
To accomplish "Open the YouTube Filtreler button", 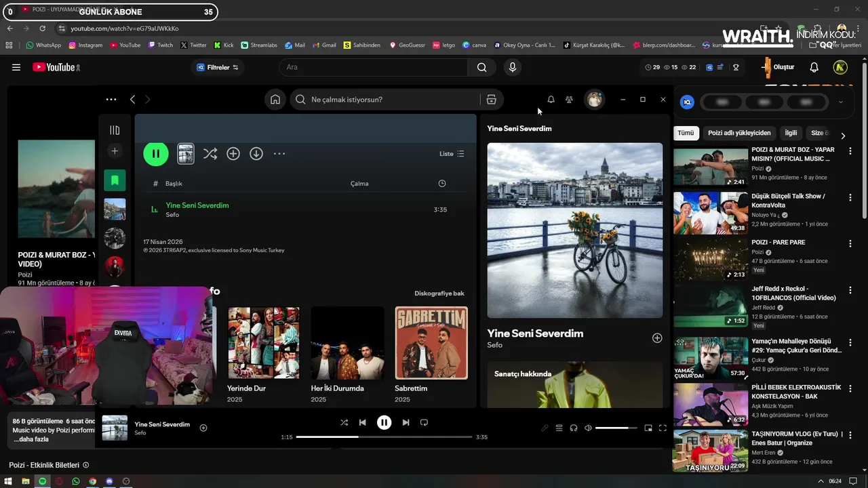I will pos(218,67).
